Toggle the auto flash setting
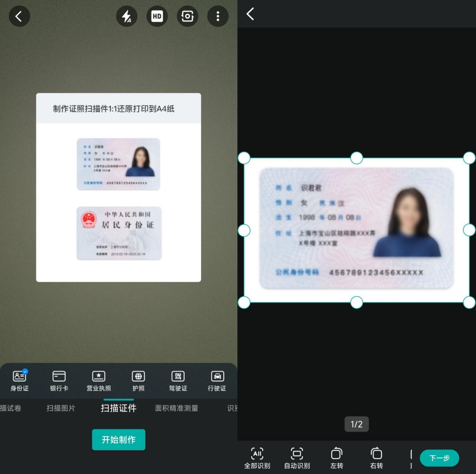This screenshot has height=474, width=476. click(127, 16)
